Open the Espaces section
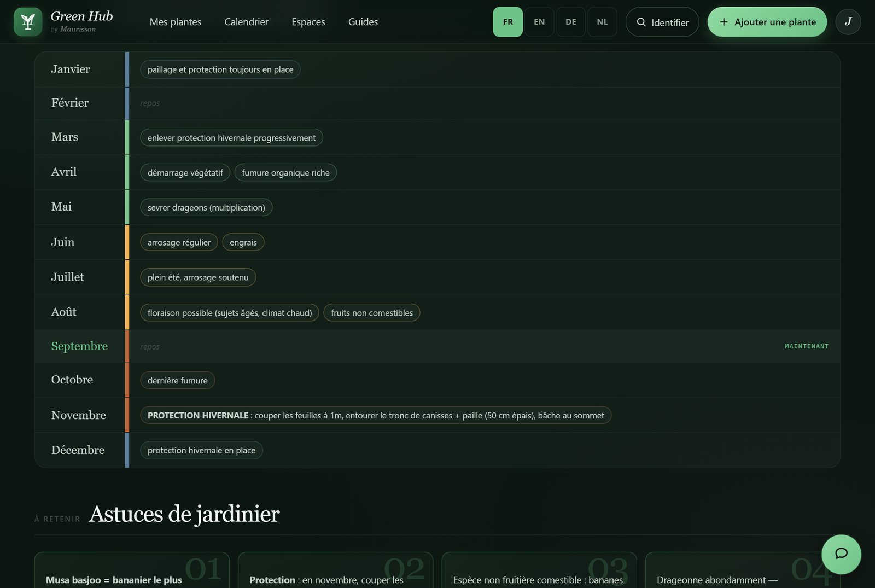Image resolution: width=875 pixels, height=588 pixels. pyautogui.click(x=308, y=22)
